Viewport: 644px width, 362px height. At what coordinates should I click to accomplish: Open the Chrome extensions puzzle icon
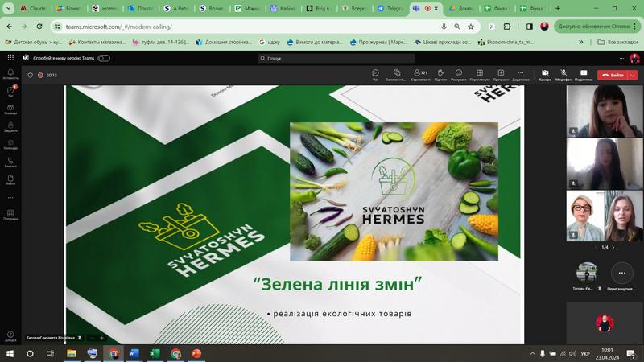pos(507,27)
